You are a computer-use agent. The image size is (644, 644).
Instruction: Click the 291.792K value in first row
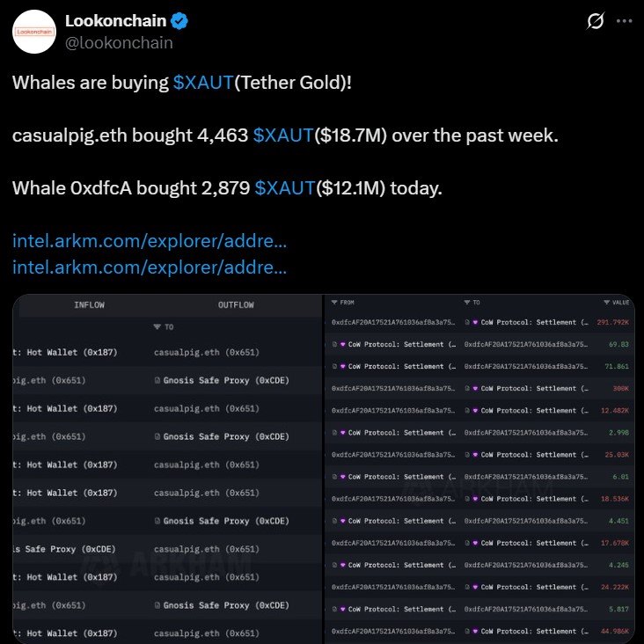[611, 323]
